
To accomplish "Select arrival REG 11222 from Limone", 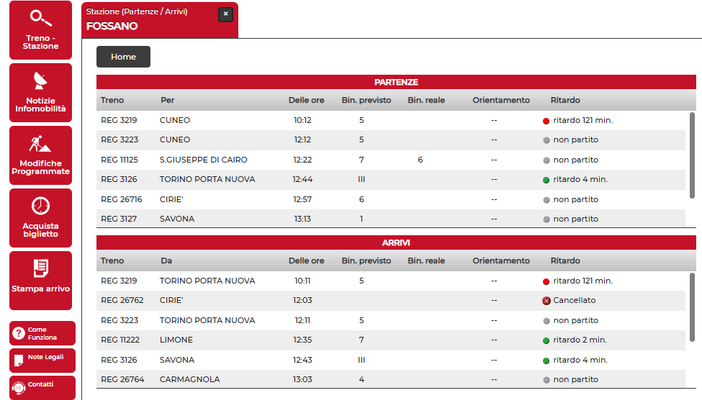I will coord(121,340).
